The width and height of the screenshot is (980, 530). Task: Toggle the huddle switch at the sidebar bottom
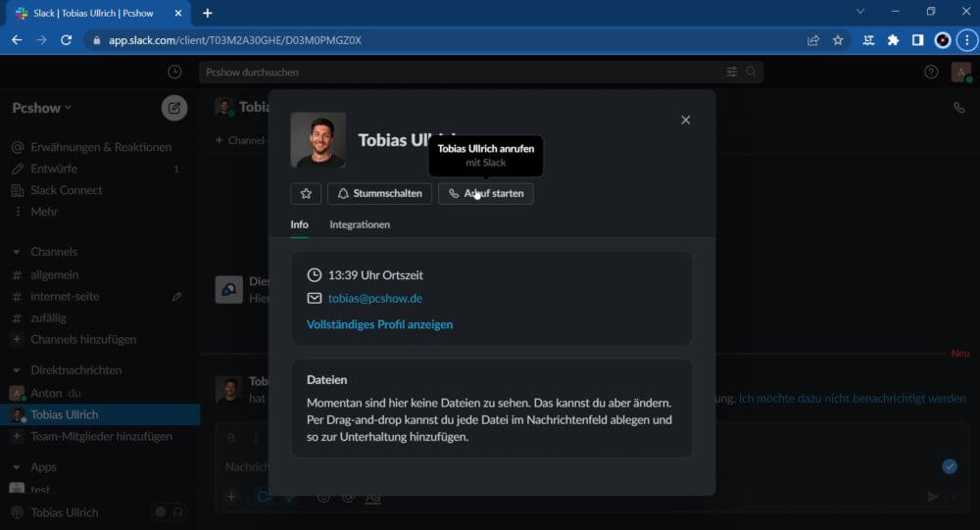(169, 512)
